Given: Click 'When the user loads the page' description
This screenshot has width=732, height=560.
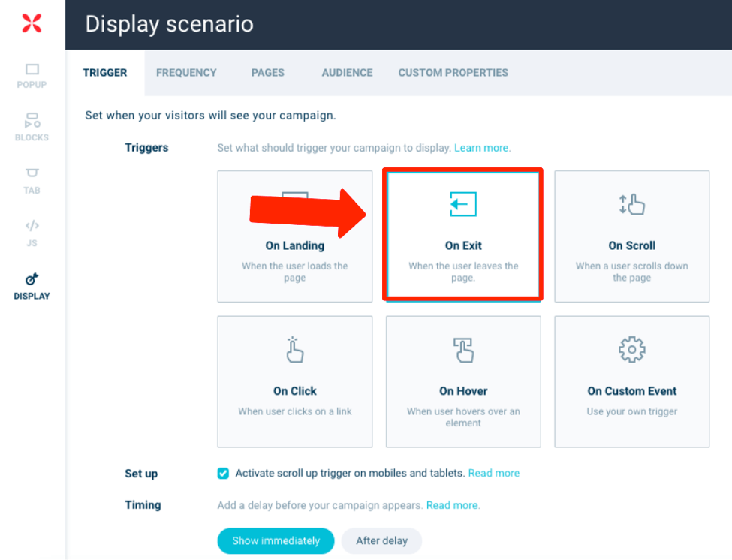Looking at the screenshot, I should (x=294, y=272).
